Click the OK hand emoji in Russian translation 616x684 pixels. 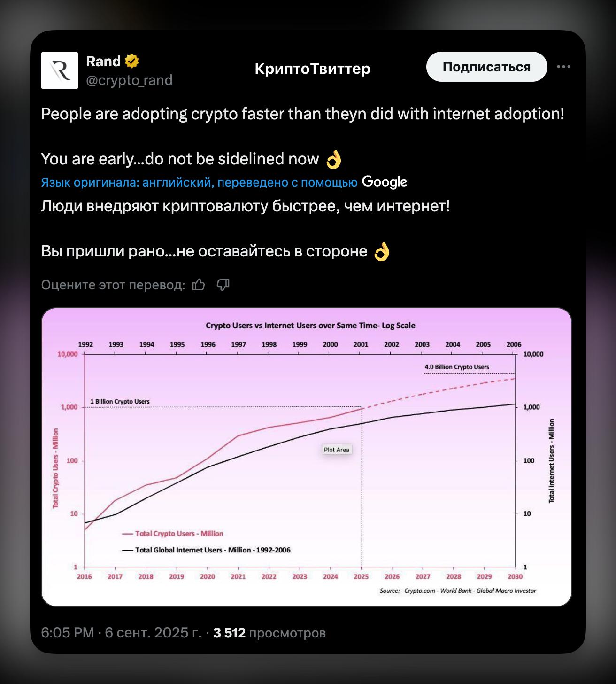[382, 252]
